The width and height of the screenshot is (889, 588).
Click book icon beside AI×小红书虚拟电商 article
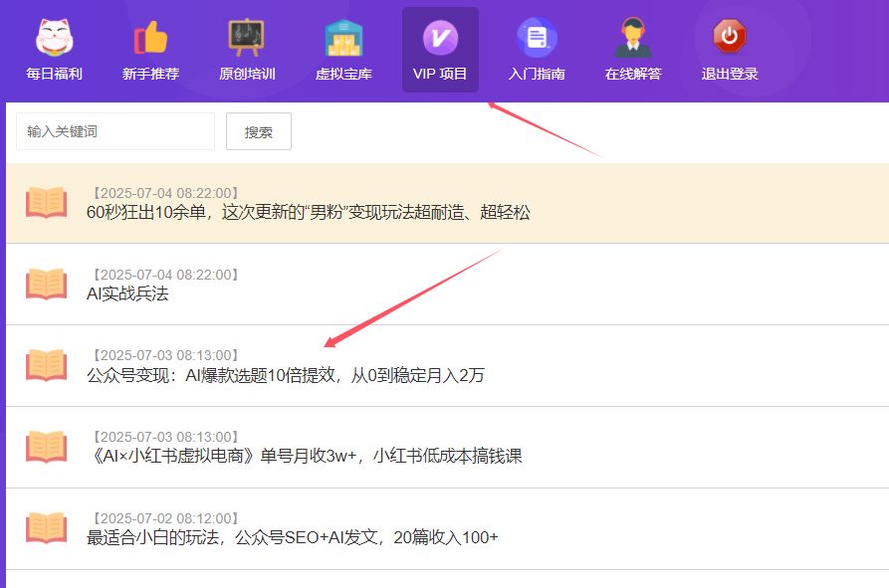tap(47, 447)
